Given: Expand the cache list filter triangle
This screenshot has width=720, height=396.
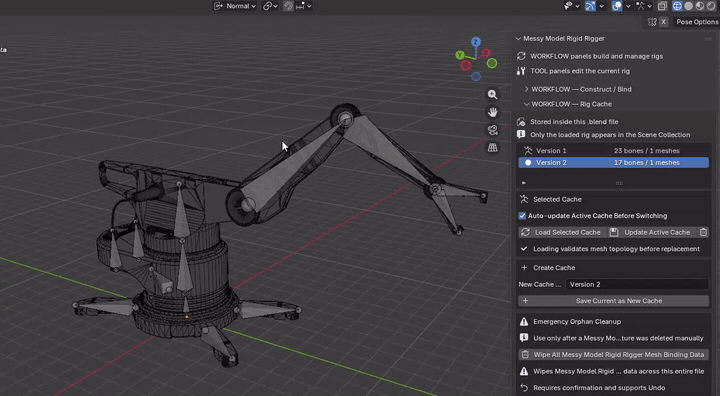Looking at the screenshot, I should [523, 183].
